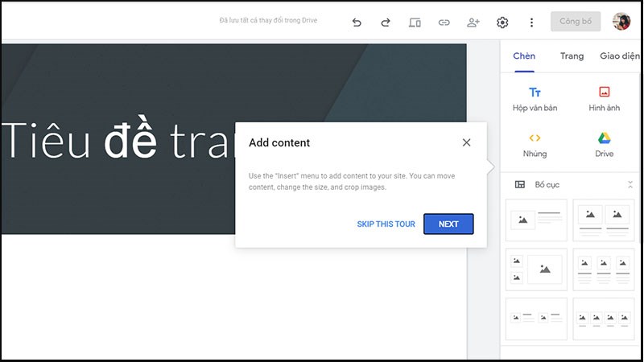This screenshot has width=644, height=362.
Task: Click the share with others icon
Action: [x=473, y=23]
